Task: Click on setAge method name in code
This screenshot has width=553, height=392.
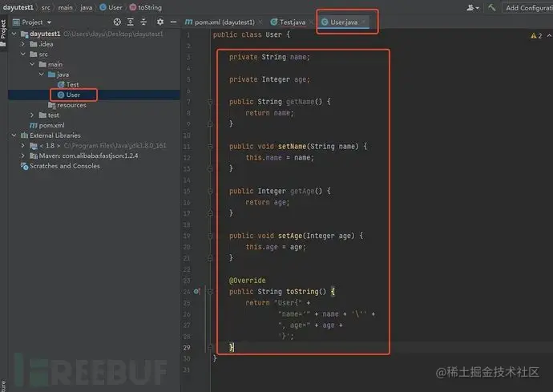Action: 290,236
